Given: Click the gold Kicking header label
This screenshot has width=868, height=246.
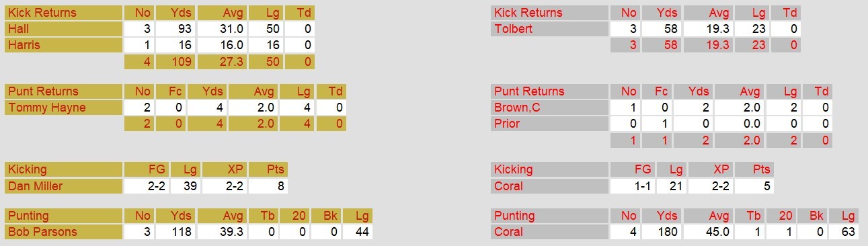Looking at the screenshot, I should 27,169.
